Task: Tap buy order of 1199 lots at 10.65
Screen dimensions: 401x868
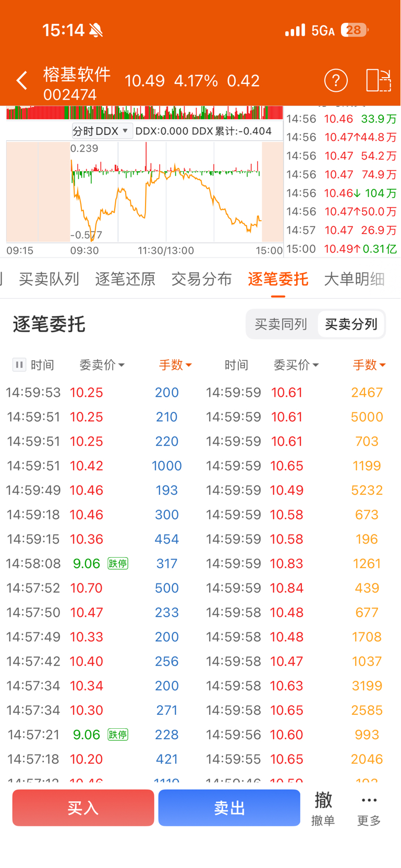Action: pyautogui.click(x=300, y=466)
